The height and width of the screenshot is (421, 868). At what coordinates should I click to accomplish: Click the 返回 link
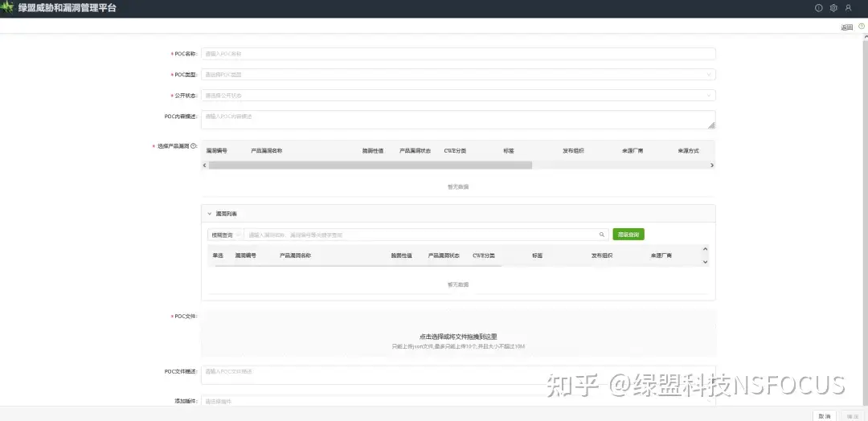(x=846, y=27)
